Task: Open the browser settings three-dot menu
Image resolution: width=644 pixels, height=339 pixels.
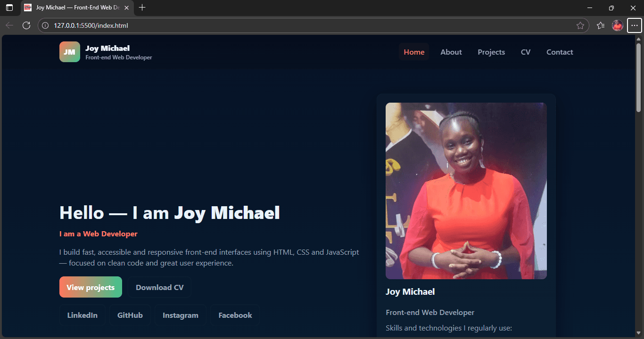Action: pyautogui.click(x=635, y=25)
